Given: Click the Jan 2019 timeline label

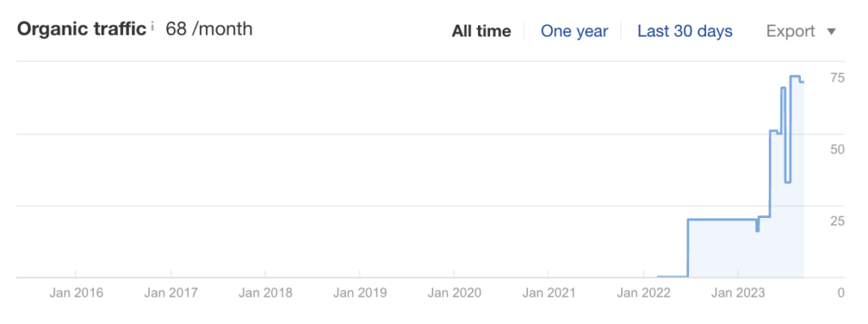Looking at the screenshot, I should (359, 293).
